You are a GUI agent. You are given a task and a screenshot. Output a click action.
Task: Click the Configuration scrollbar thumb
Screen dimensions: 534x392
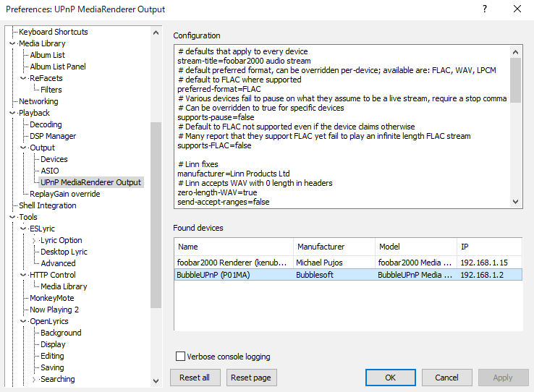(x=516, y=80)
